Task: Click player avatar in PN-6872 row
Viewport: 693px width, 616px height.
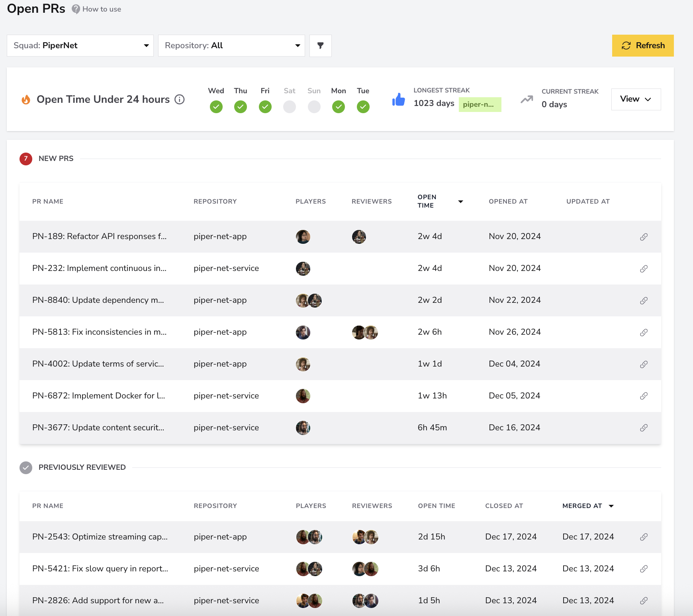Action: tap(303, 396)
